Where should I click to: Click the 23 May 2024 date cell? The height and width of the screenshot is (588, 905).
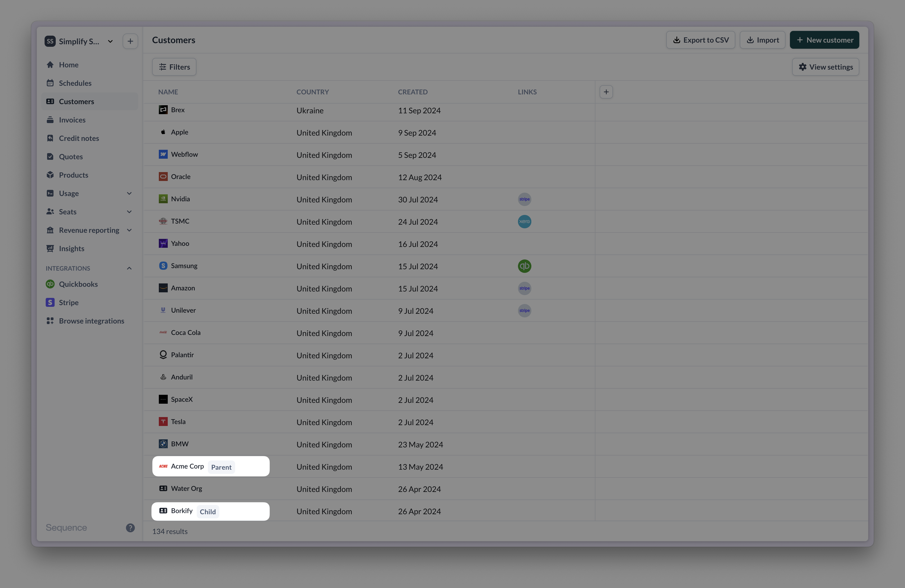[x=420, y=444]
